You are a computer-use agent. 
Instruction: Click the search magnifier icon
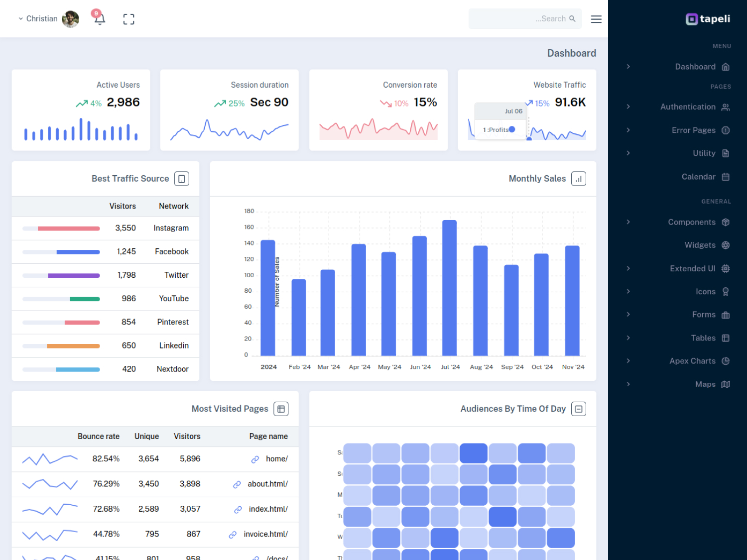572,18
